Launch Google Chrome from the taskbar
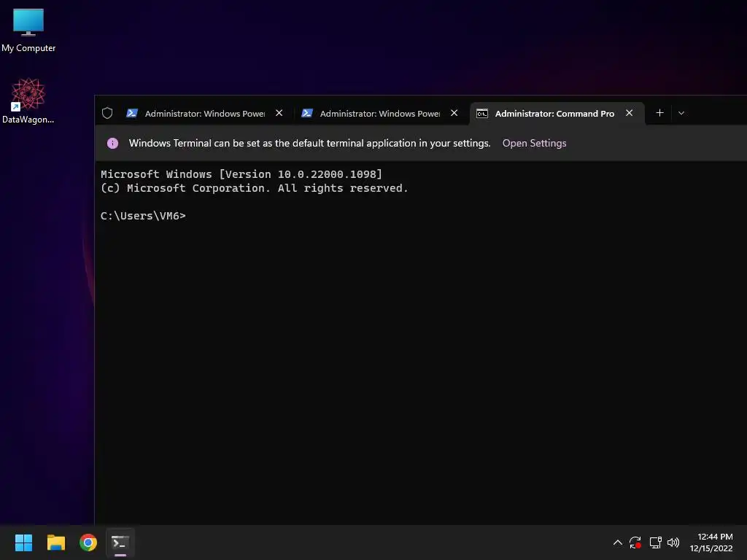The height and width of the screenshot is (560, 747). coord(88,542)
